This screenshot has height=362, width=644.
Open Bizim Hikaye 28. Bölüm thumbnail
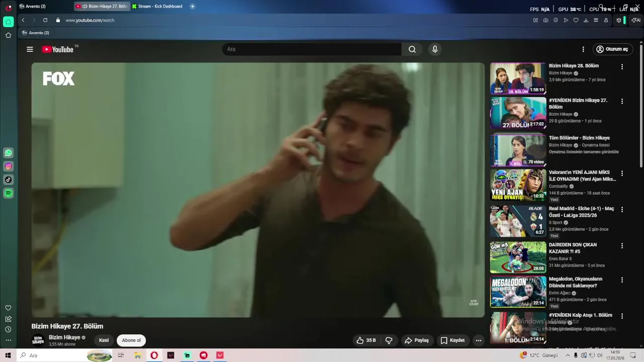coord(518,78)
